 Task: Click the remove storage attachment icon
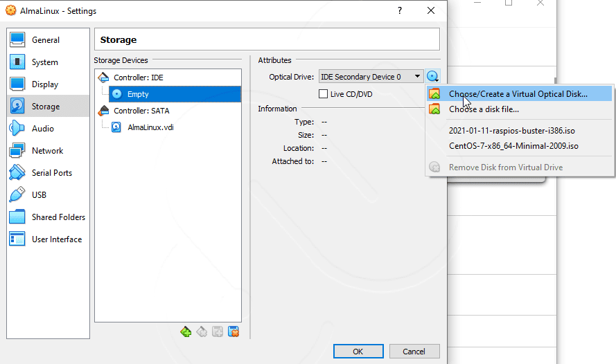pyautogui.click(x=234, y=332)
